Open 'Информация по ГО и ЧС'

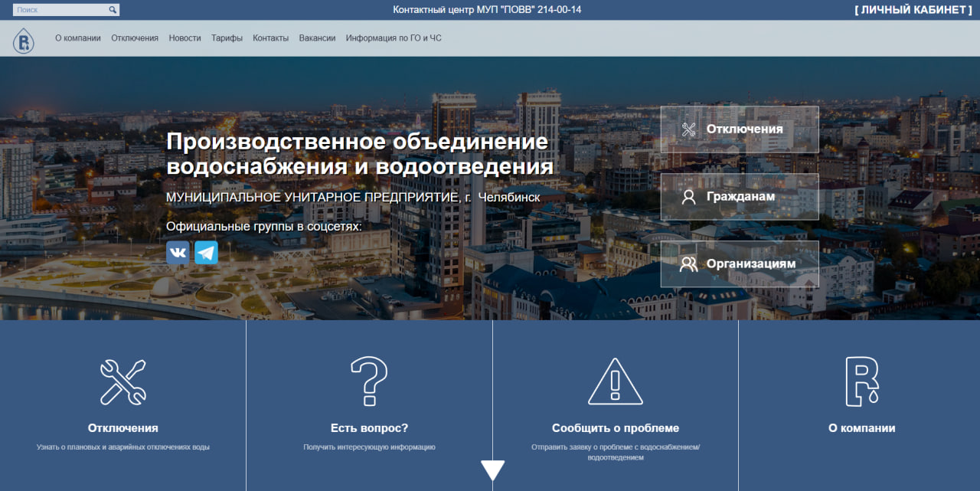394,38
